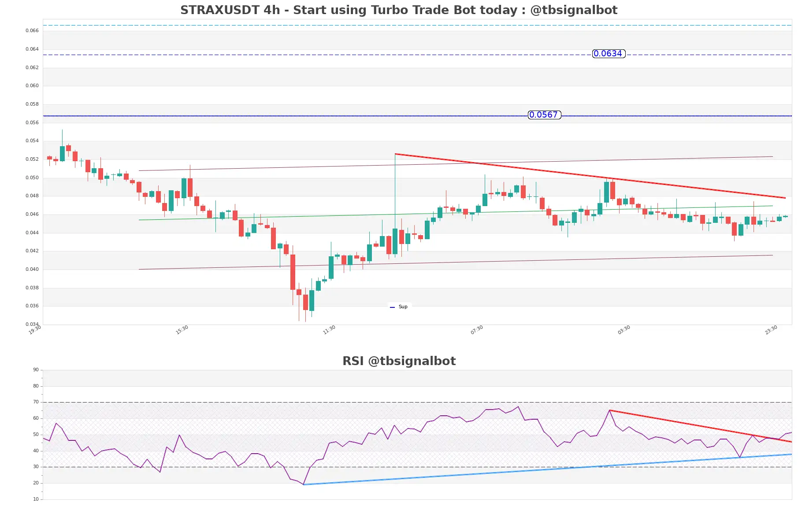Screen dimensions: 798x532
Task: Click the 0.044 price axis label
Action: click(32, 233)
